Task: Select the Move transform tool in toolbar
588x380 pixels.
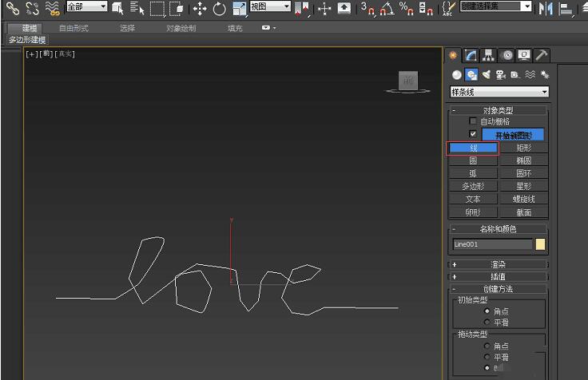Action: [199, 8]
